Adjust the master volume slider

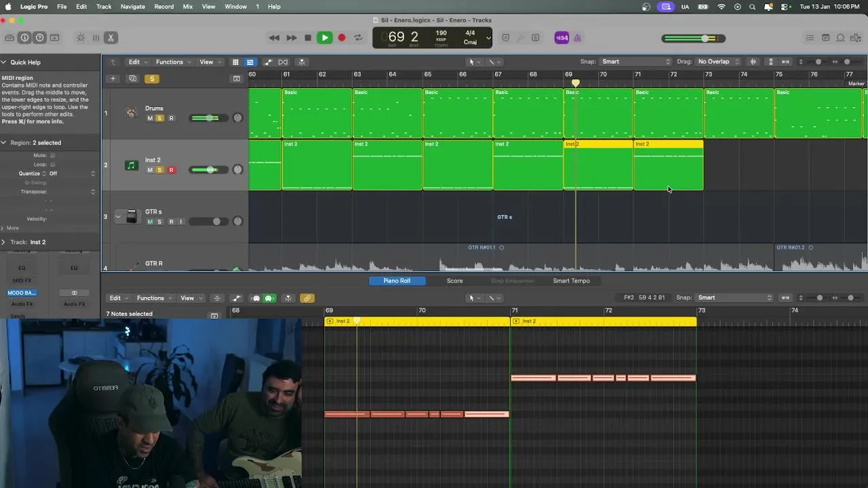coord(693,38)
